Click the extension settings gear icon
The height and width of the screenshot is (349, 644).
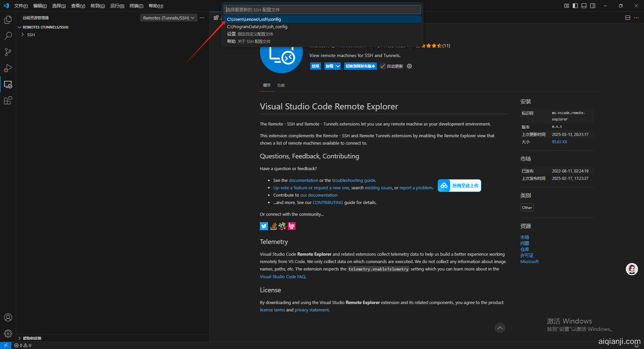(409, 66)
